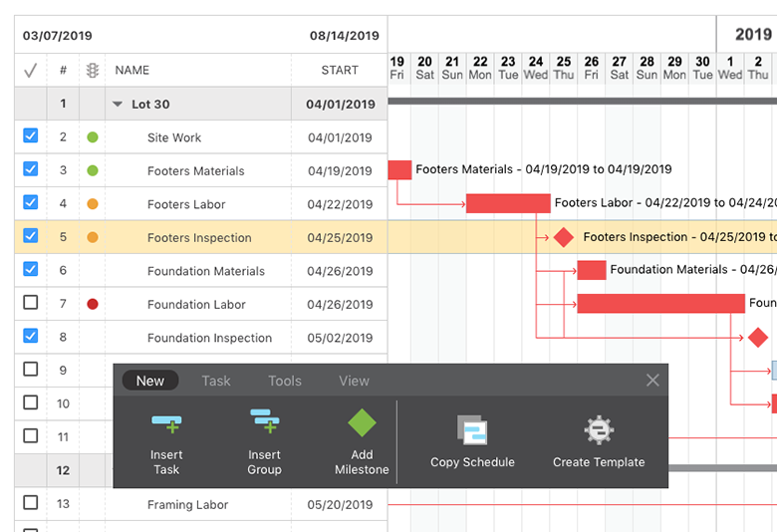This screenshot has height=532, width=777.
Task: Select the Footers Inspection milestone diamond
Action: pyautogui.click(x=564, y=237)
